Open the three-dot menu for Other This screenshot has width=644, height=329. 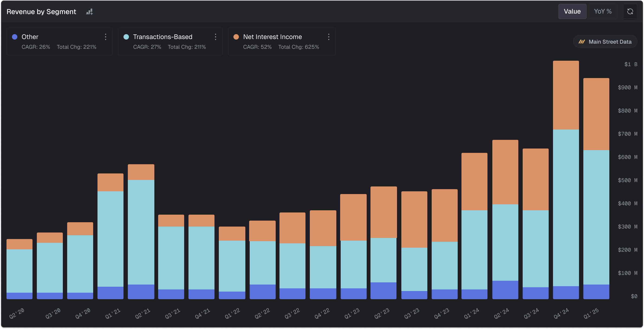[x=106, y=37]
